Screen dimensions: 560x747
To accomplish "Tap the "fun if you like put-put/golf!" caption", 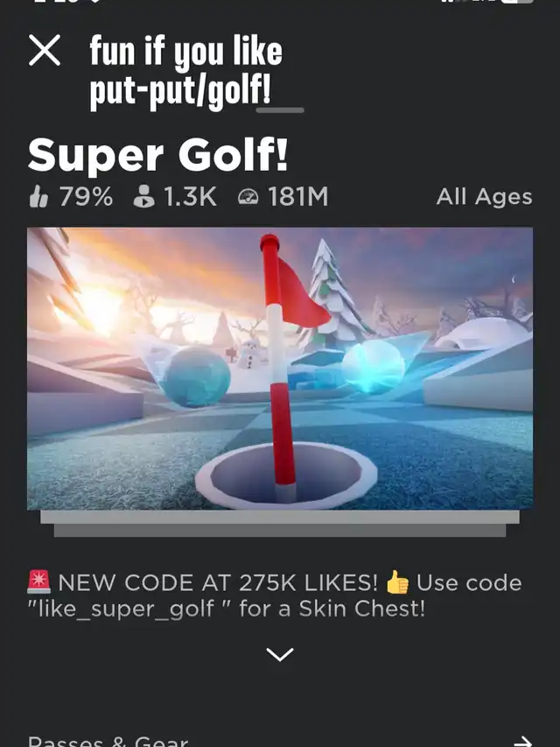I will pyautogui.click(x=186, y=71).
